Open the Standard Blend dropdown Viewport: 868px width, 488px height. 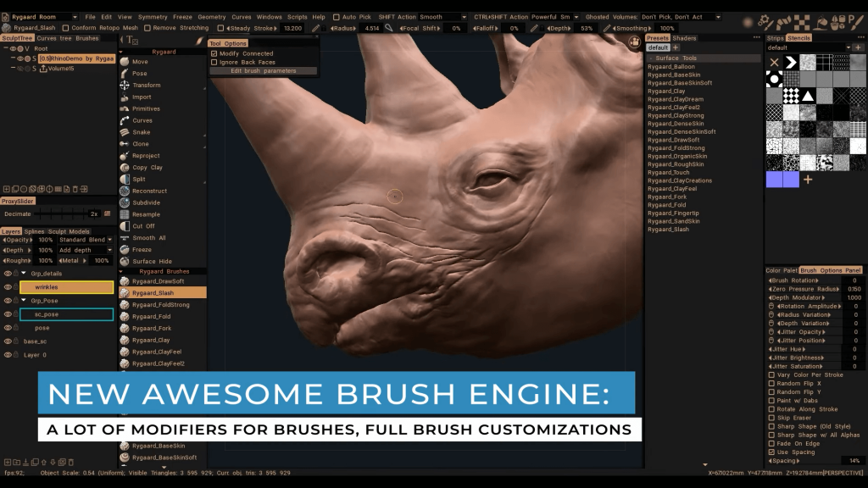point(86,240)
